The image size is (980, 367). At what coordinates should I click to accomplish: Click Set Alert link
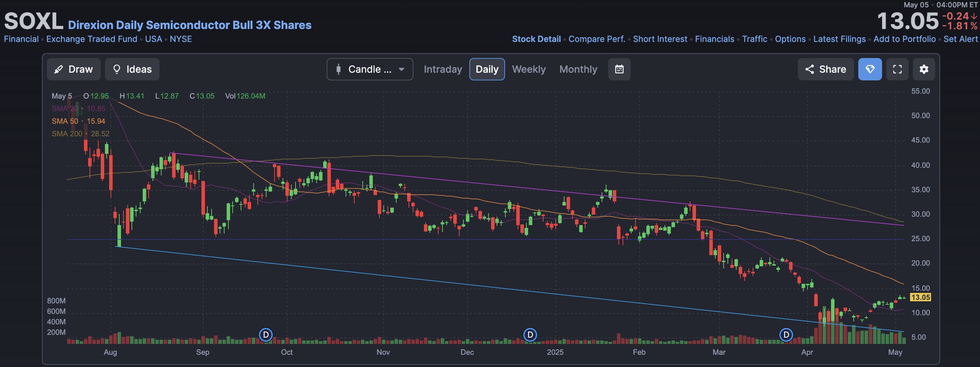[x=960, y=39]
